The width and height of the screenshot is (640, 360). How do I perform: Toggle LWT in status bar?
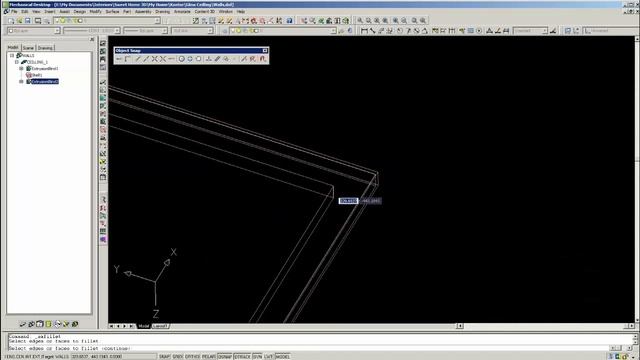[268, 357]
